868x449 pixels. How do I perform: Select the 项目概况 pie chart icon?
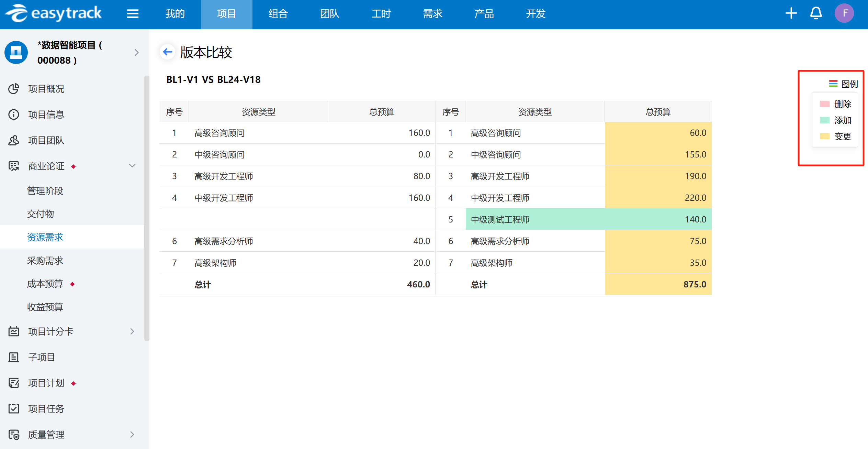13,89
